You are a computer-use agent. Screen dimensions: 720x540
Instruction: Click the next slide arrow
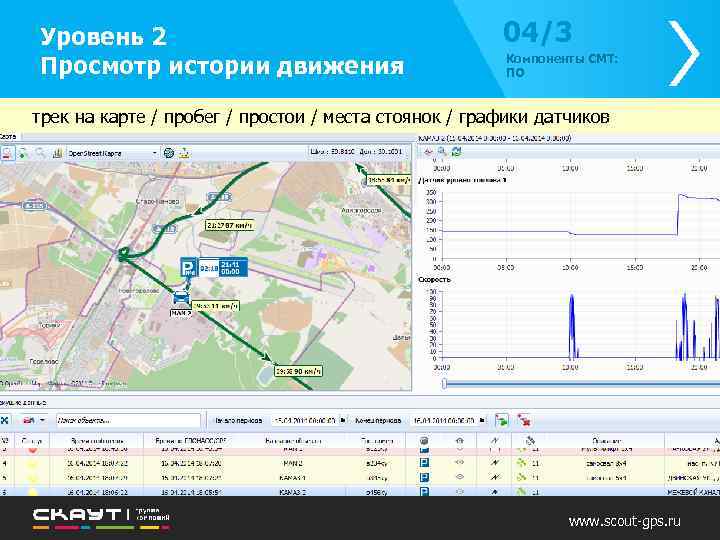click(x=684, y=53)
